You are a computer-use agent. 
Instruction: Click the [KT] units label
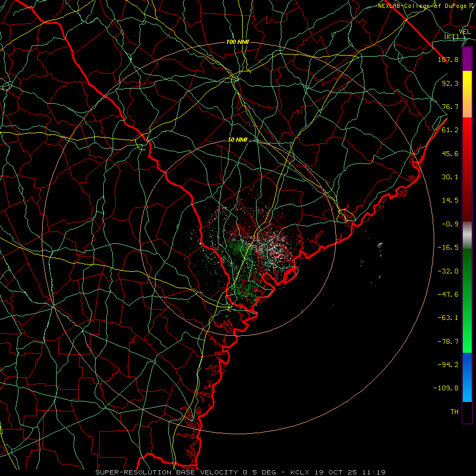click(451, 37)
